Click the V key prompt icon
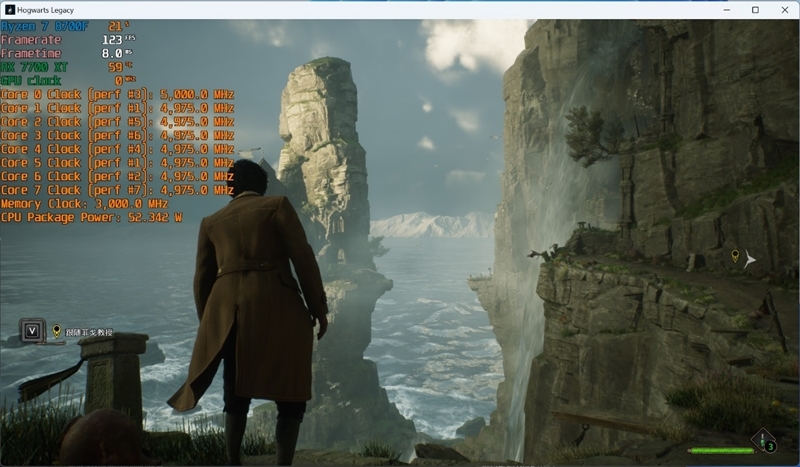The width and height of the screenshot is (800, 467). 32,331
